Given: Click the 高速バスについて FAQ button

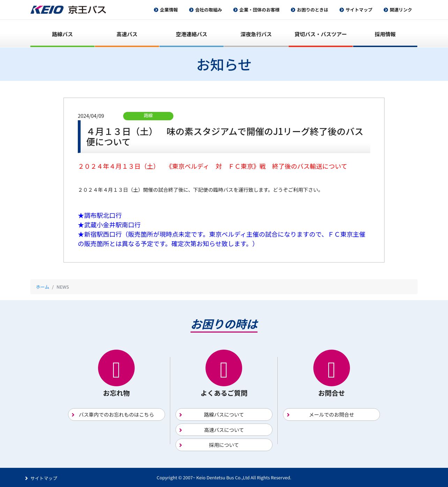Looking at the screenshot, I should pyautogui.click(x=224, y=430).
